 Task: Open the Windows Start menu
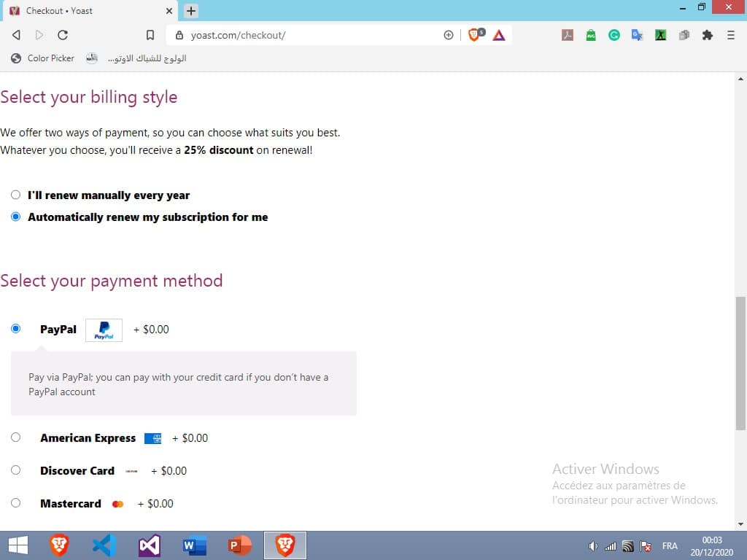pos(18,545)
